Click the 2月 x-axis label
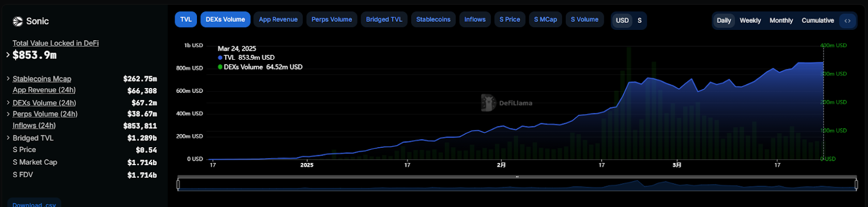This screenshot has width=868, height=207. [501, 165]
